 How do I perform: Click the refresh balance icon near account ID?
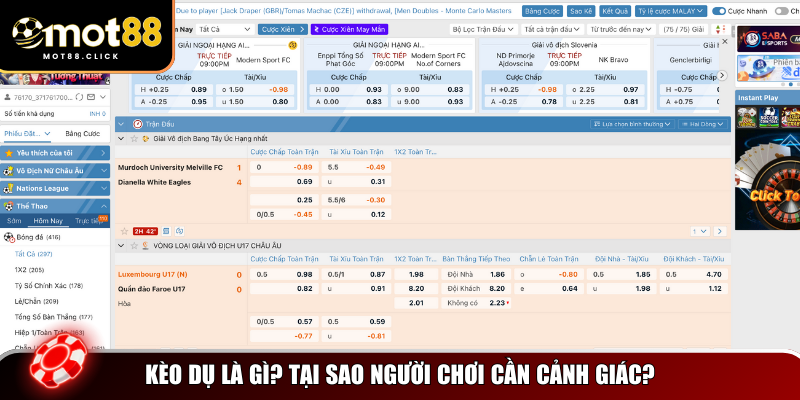(79, 97)
